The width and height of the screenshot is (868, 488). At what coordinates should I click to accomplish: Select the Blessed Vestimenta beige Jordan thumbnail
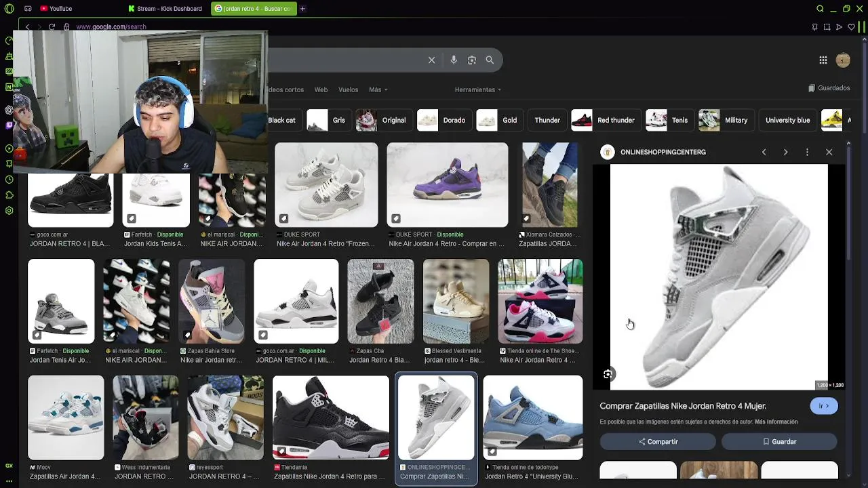click(x=456, y=301)
